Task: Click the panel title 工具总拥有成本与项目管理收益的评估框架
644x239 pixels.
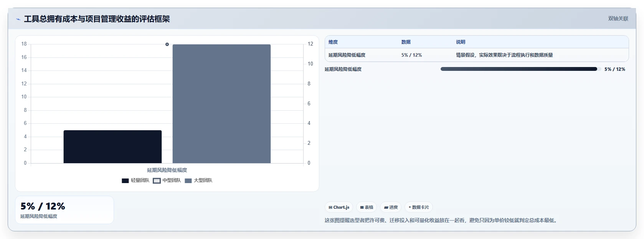Action: click(x=97, y=19)
